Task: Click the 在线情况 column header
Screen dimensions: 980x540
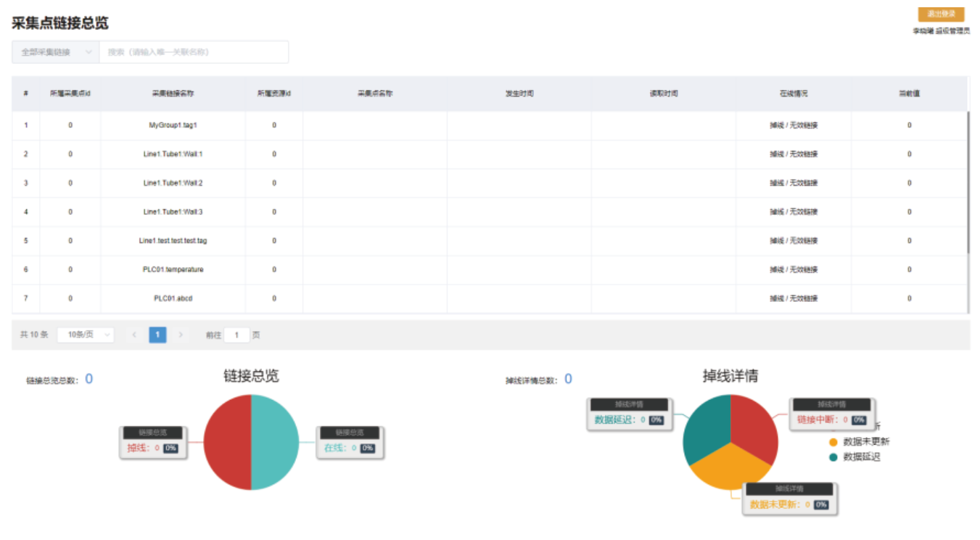Action: click(793, 94)
